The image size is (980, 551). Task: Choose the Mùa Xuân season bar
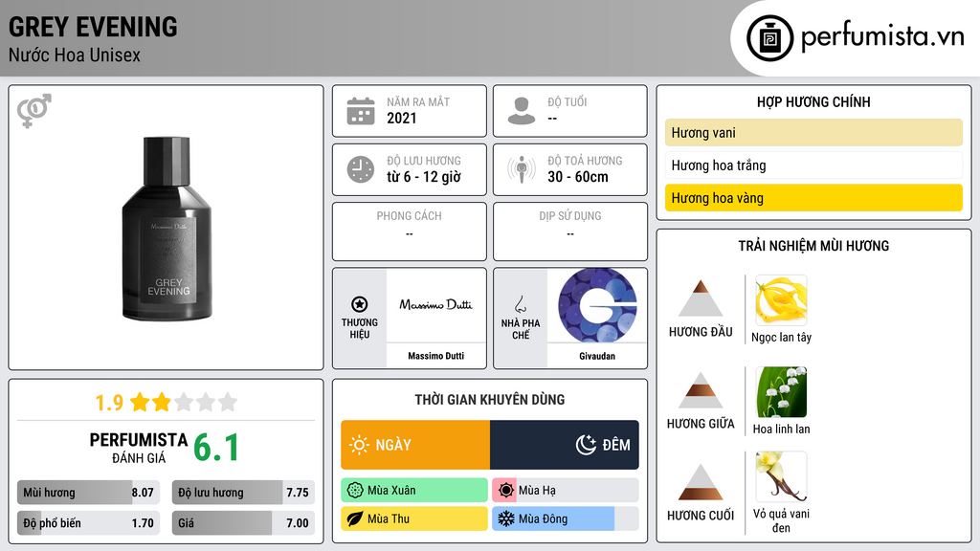pyautogui.click(x=414, y=491)
